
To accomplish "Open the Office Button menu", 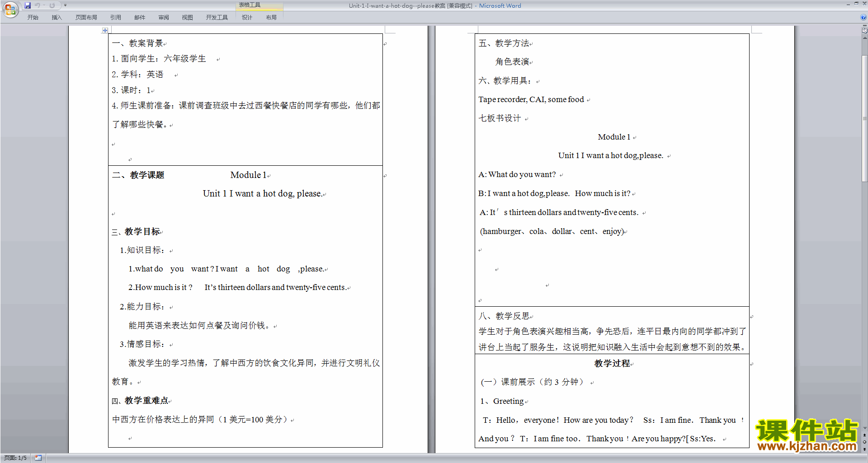I will click(x=10, y=9).
